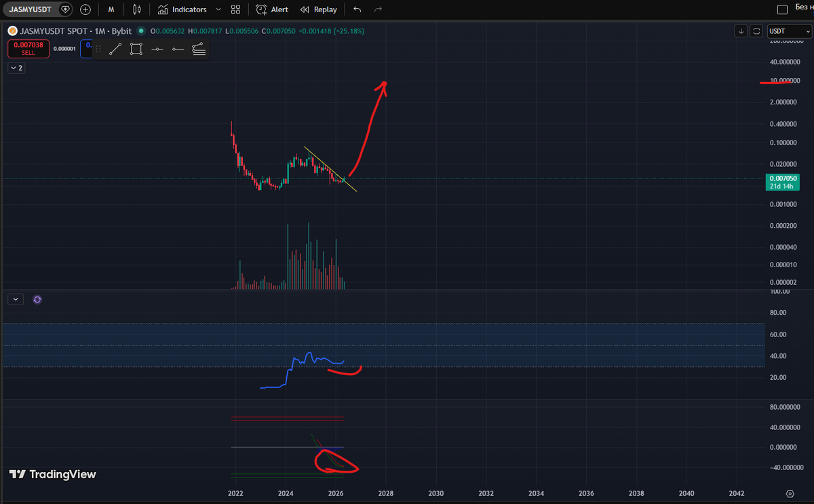The height and width of the screenshot is (504, 814).
Task: Open chart settings gear icon
Action: pos(790,494)
